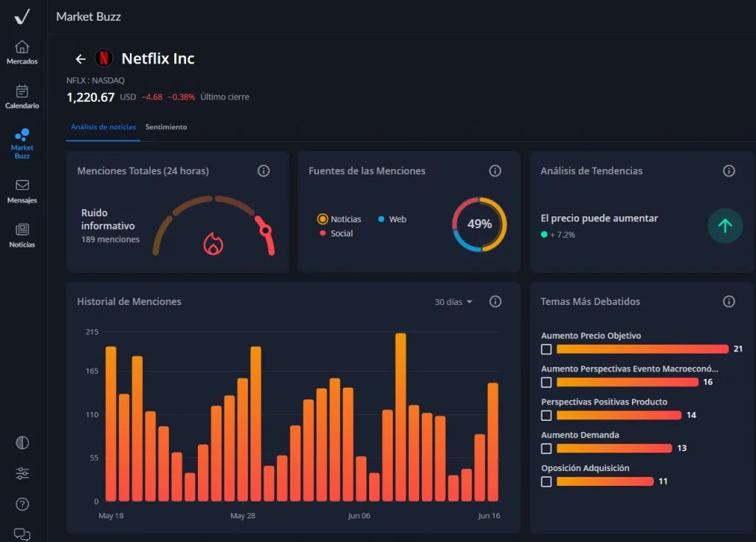The height and width of the screenshot is (542, 756).
Task: Click the + 7.2% trend value
Action: [x=563, y=235]
